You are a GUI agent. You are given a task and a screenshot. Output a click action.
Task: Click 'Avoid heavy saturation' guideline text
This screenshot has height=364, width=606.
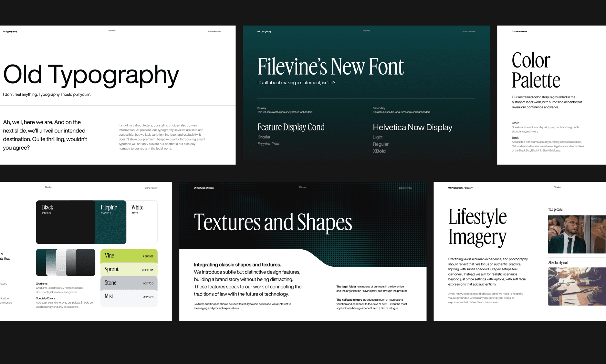pyautogui.click(x=486, y=298)
